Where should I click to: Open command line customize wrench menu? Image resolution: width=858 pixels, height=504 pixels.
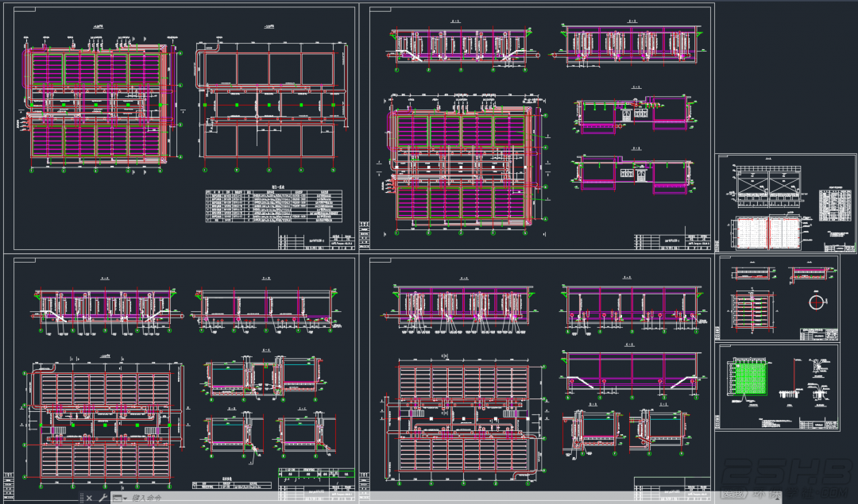pyautogui.click(x=102, y=498)
